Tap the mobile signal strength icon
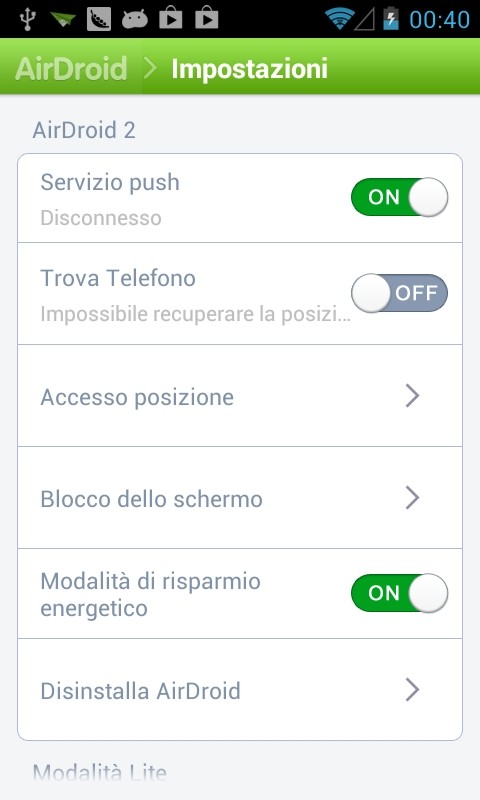The height and width of the screenshot is (800, 480). (x=364, y=20)
